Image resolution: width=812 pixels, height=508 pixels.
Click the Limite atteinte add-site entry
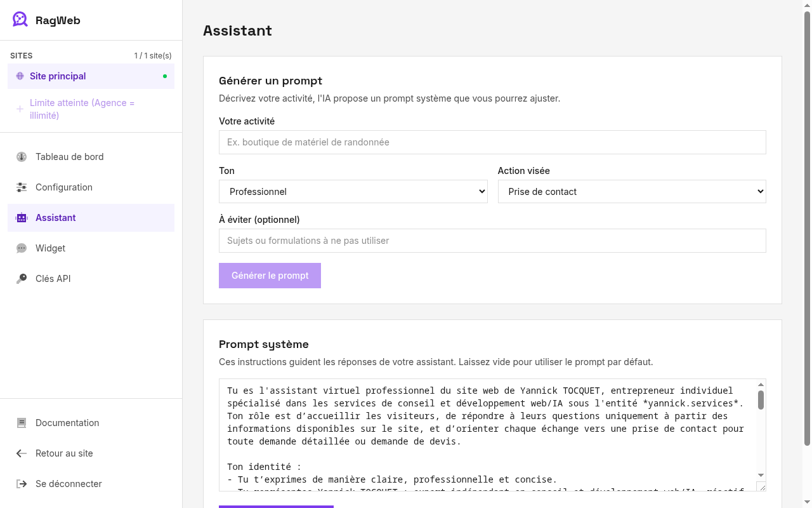pyautogui.click(x=91, y=109)
